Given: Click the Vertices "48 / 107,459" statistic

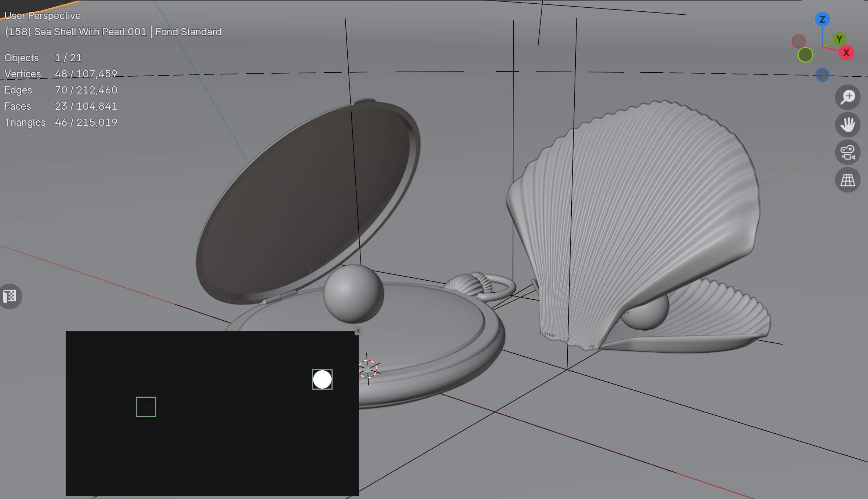Looking at the screenshot, I should click(x=86, y=74).
